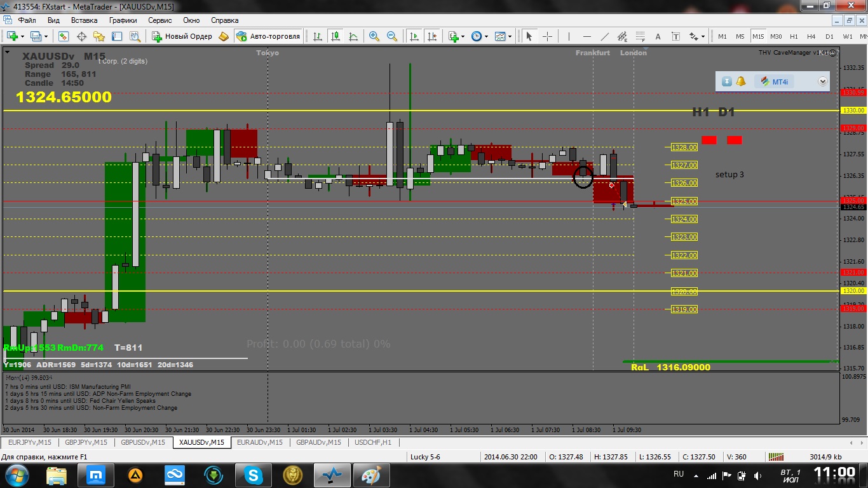Select horizontal line drawing tool
The width and height of the screenshot is (868, 488).
tap(587, 36)
